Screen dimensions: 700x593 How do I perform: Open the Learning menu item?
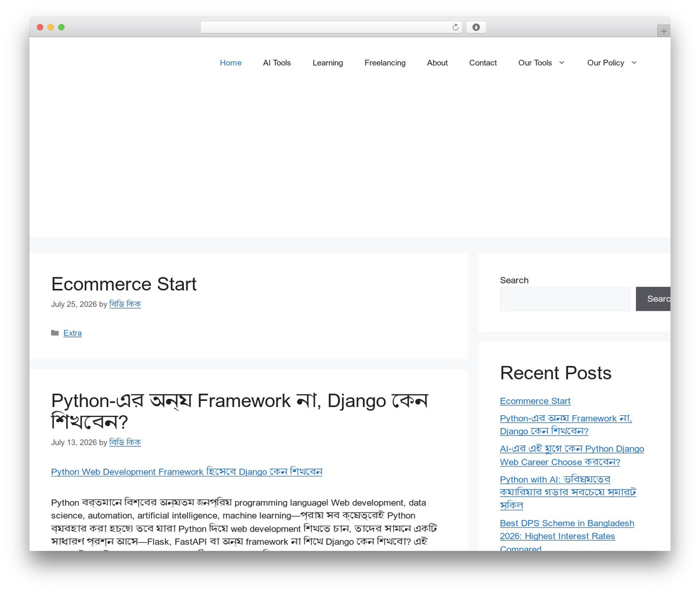point(328,63)
